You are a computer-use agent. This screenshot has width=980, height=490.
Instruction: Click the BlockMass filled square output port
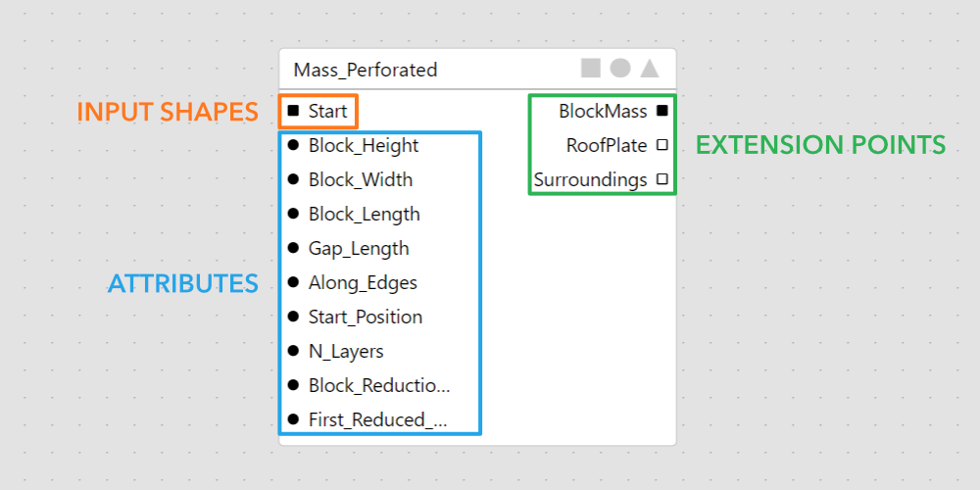pyautogui.click(x=662, y=111)
